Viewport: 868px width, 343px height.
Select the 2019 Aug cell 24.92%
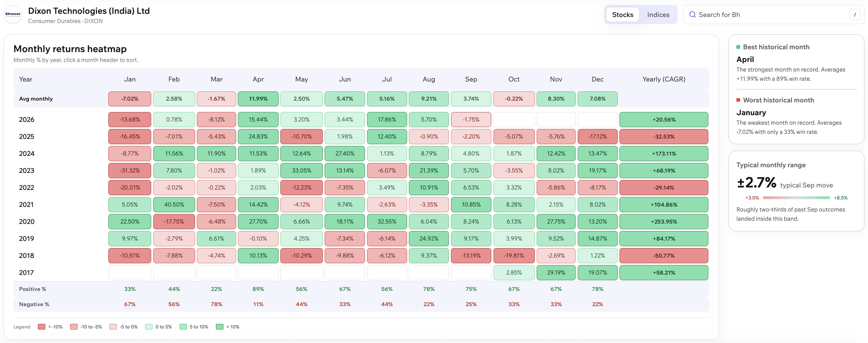coord(429,238)
